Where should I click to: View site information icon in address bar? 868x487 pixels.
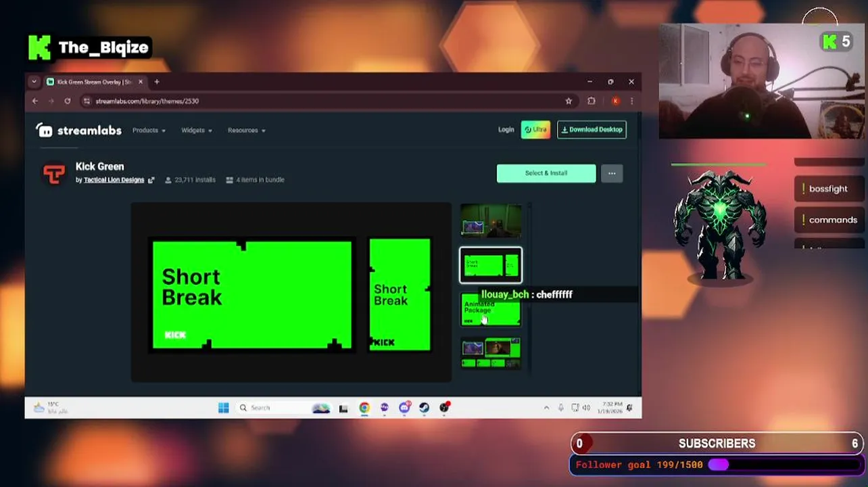(87, 101)
